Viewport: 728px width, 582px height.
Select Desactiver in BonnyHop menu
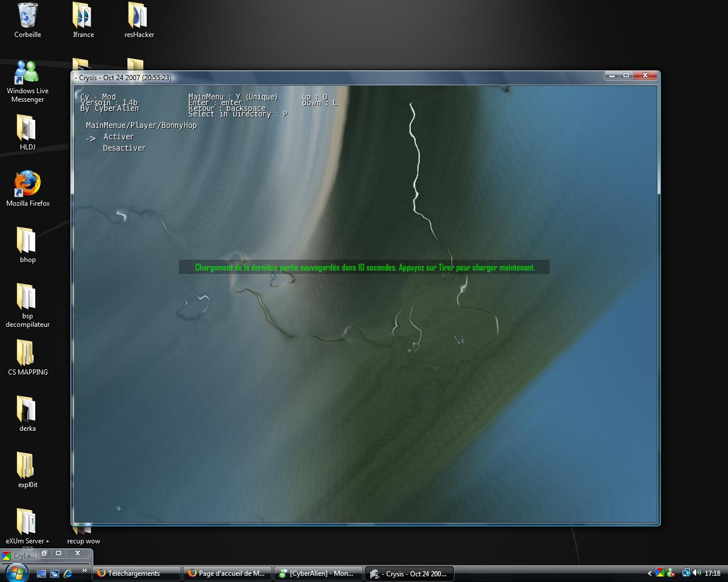tap(124, 148)
